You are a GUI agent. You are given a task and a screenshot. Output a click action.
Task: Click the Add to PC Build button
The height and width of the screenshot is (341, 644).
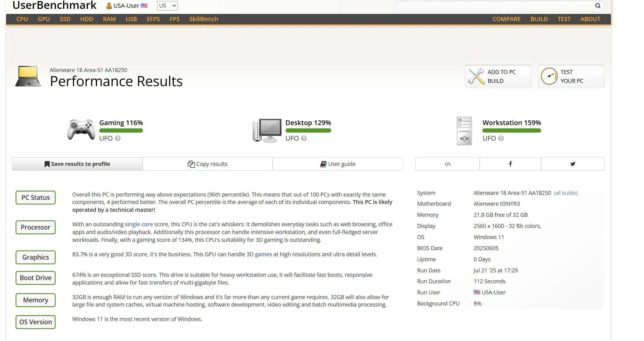click(x=498, y=76)
